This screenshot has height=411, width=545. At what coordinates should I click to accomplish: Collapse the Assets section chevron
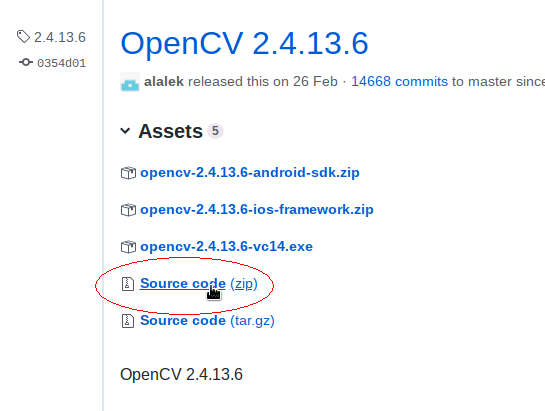[125, 131]
